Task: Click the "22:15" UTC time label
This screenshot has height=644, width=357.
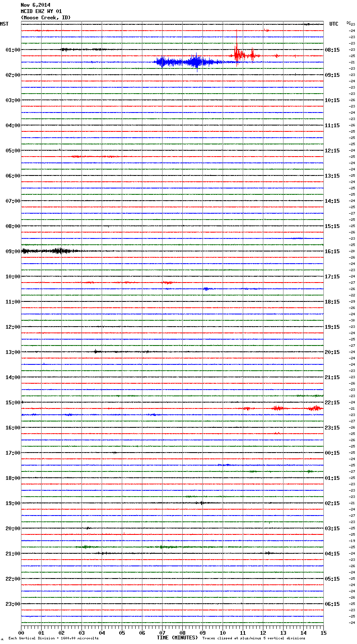Action: [x=332, y=402]
